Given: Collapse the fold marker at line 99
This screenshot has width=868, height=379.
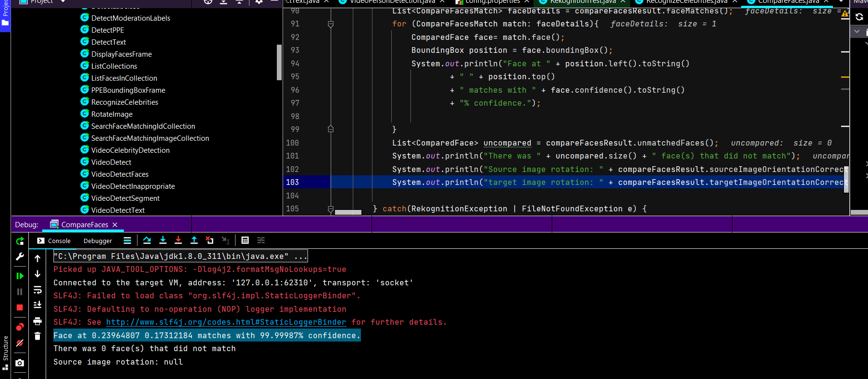Looking at the screenshot, I should [x=331, y=129].
